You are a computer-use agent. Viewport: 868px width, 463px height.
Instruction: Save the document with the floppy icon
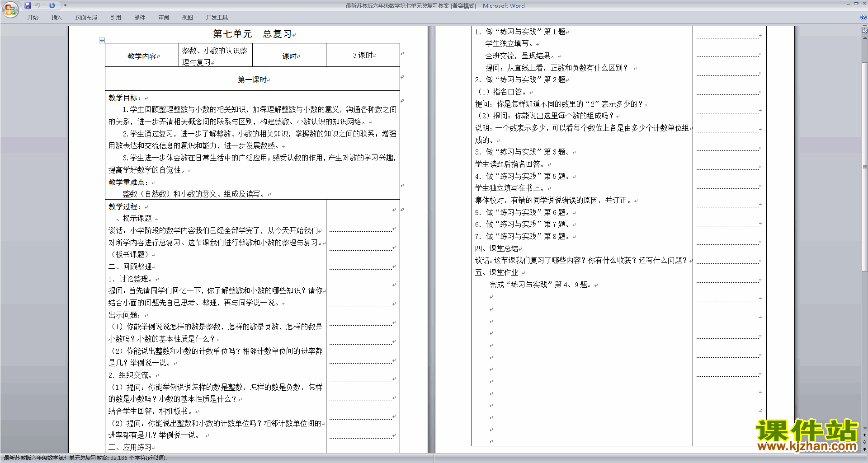[x=28, y=5]
